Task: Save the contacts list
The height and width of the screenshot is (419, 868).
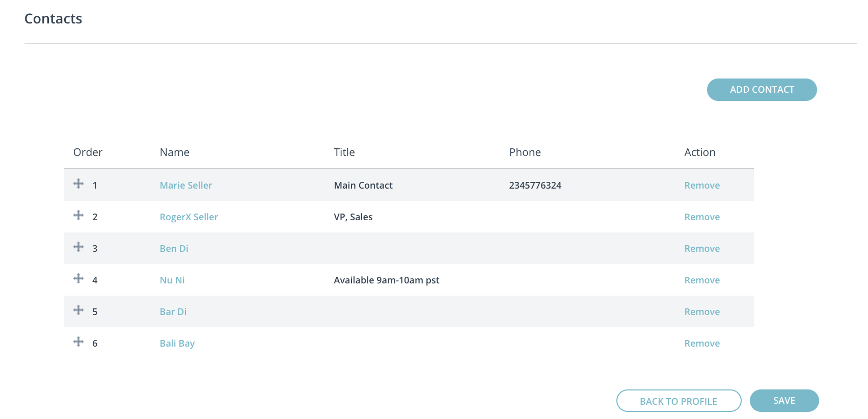Action: coord(784,401)
